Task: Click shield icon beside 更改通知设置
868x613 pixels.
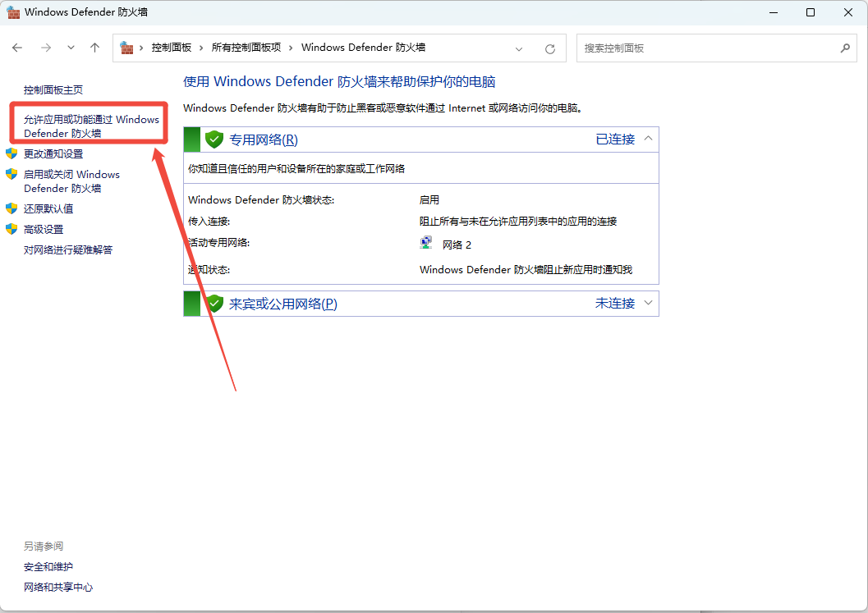Action: 11,153
